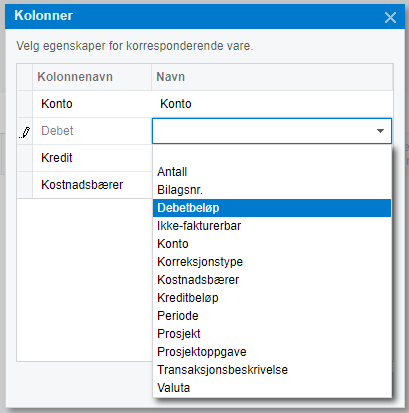Choose Ikke-fakturerbar option

(x=272, y=226)
